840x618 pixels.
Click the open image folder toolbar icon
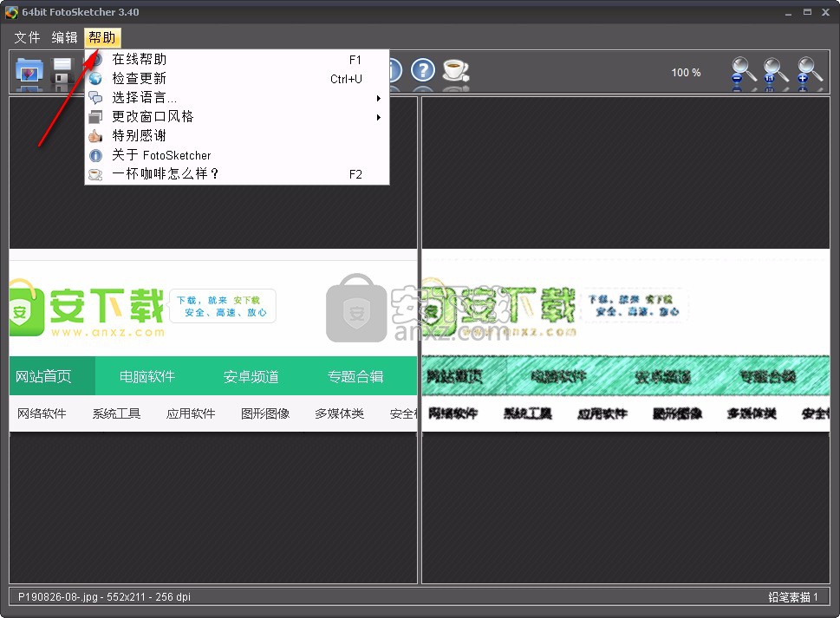coord(29,71)
